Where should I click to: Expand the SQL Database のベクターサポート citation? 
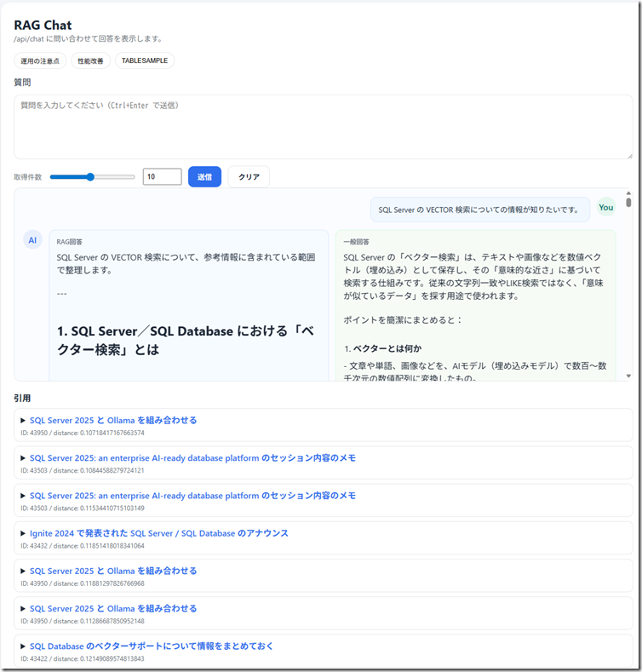[x=23, y=646]
